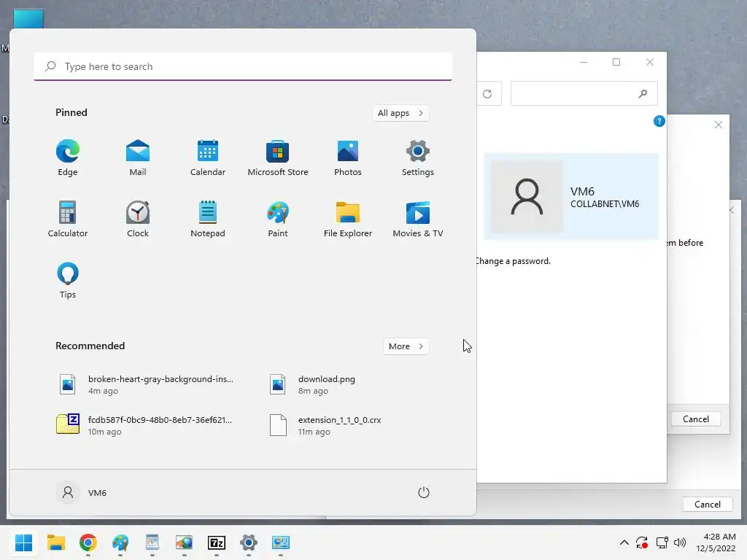This screenshot has height=560, width=747.
Task: Open the Calendar app
Action: tap(208, 158)
